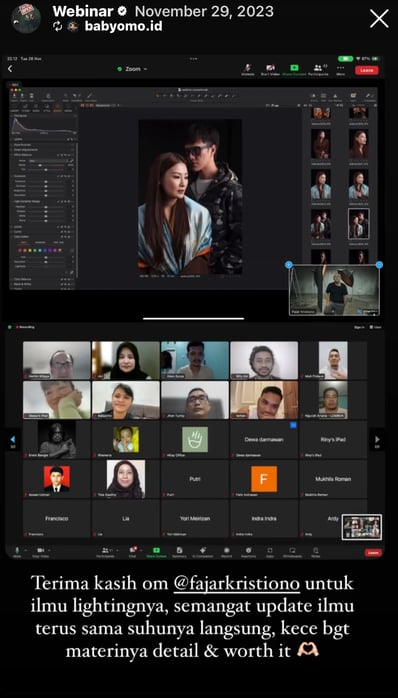Open Participants in top Zoom toolbar
The image size is (398, 698).
(318, 69)
